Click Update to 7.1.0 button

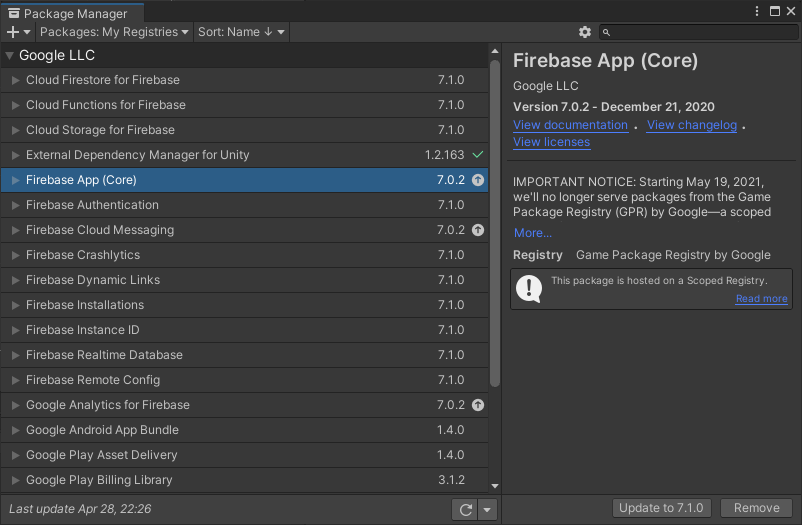point(661,508)
